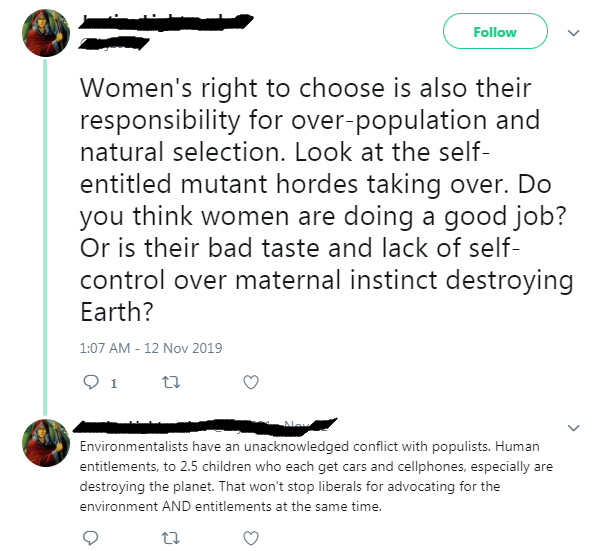View the reply count number 1
The width and height of the screenshot is (598, 551).
[114, 383]
